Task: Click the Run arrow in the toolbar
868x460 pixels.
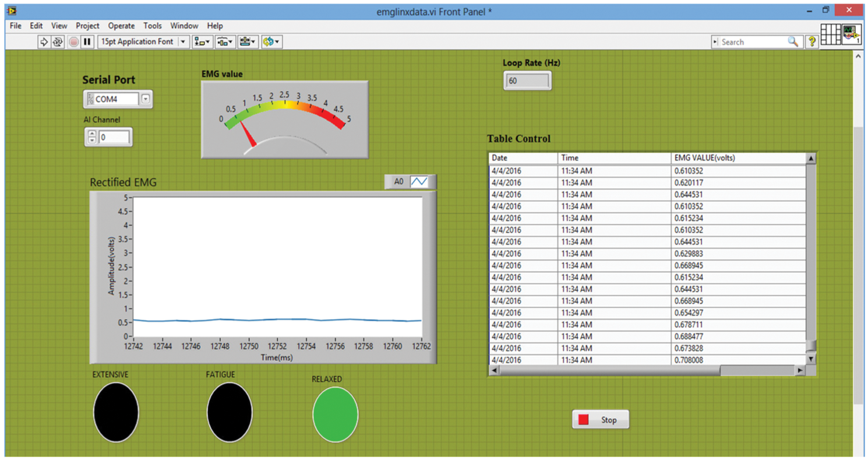Action: [x=44, y=42]
